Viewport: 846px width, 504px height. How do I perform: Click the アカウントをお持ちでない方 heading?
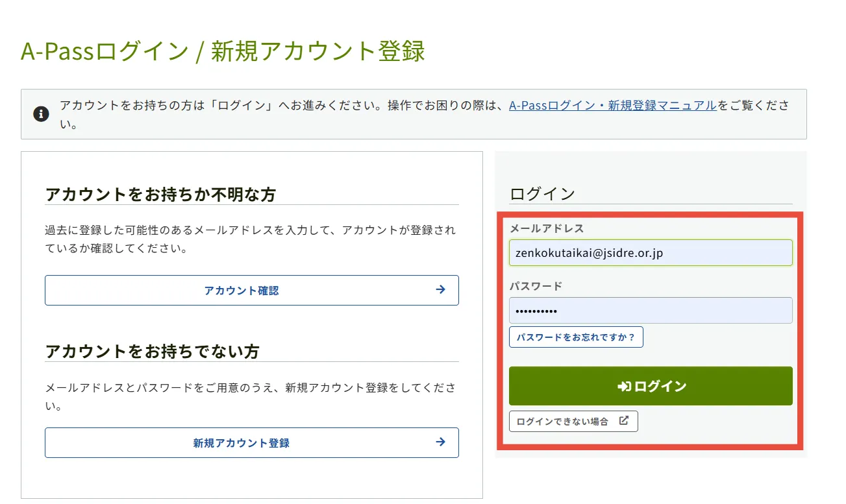click(153, 352)
